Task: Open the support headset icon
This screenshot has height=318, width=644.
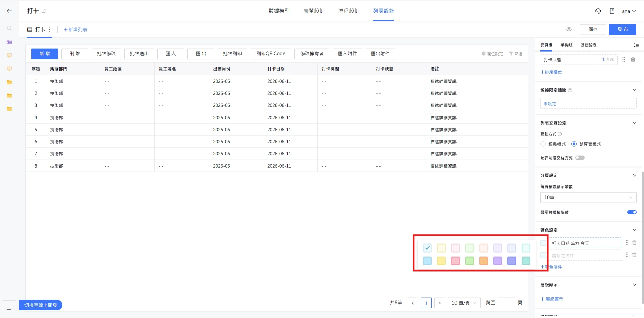Action: tap(598, 11)
